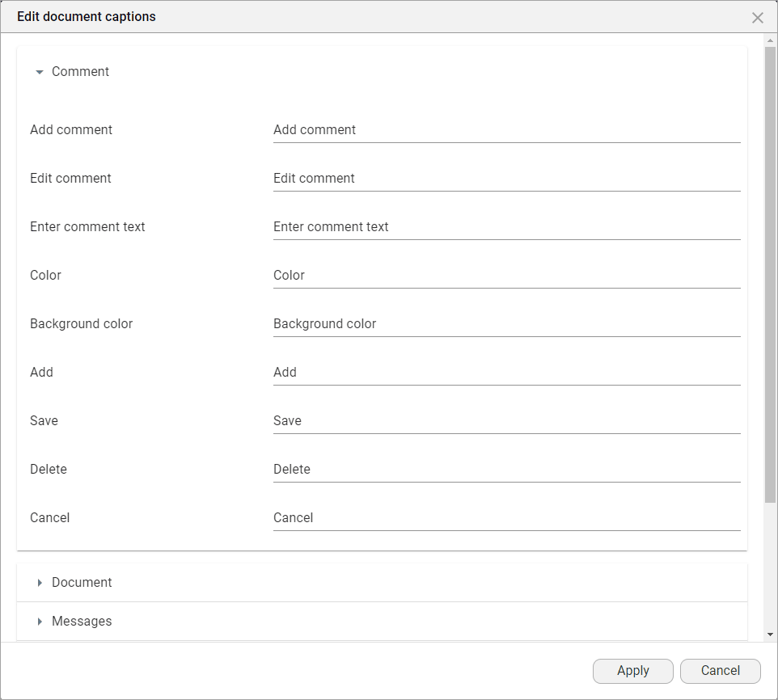778x700 pixels.
Task: Click the Background color caption field
Action: 506,324
